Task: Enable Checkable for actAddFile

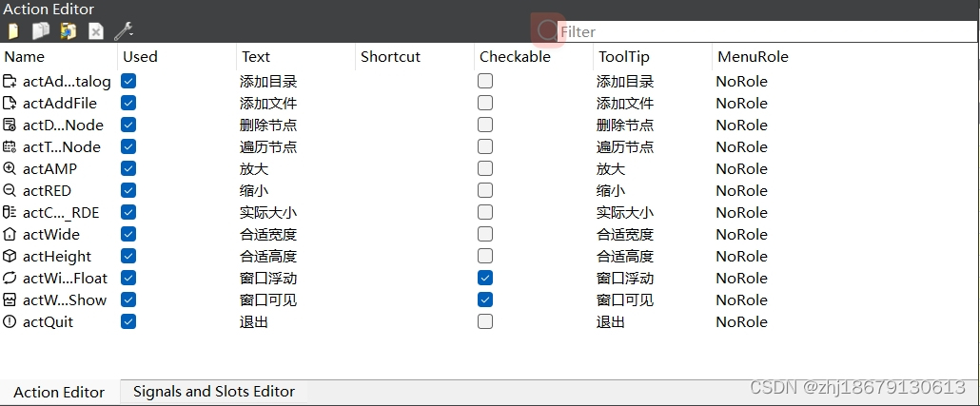Action: [x=485, y=103]
